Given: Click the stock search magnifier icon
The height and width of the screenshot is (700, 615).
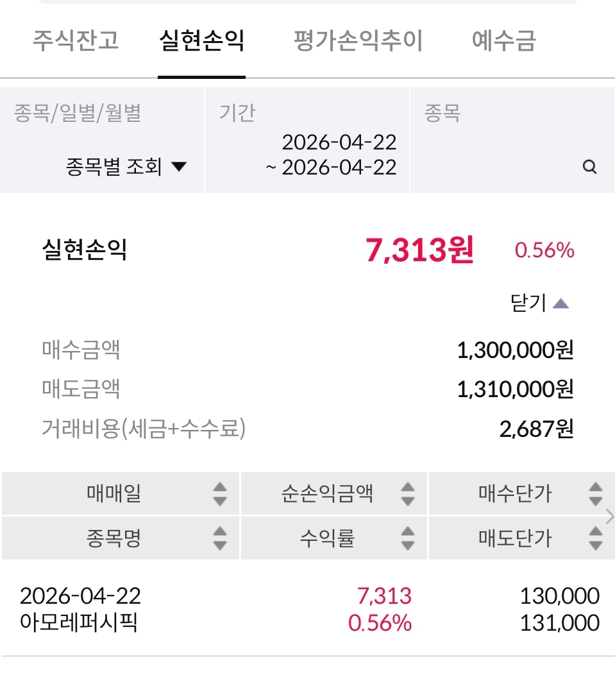Looking at the screenshot, I should 589,167.
